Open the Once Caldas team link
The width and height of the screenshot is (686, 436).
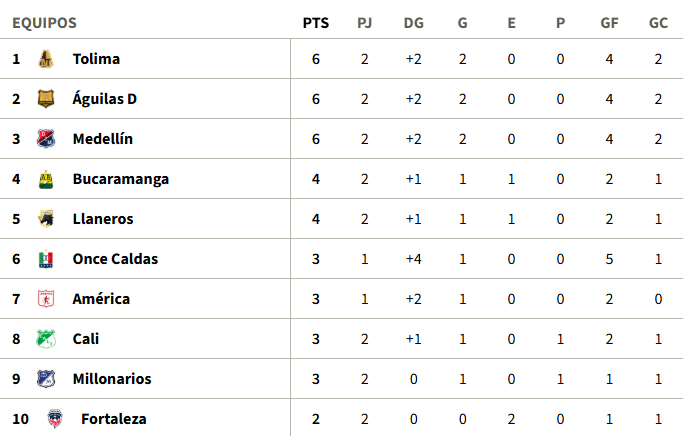[x=115, y=259]
